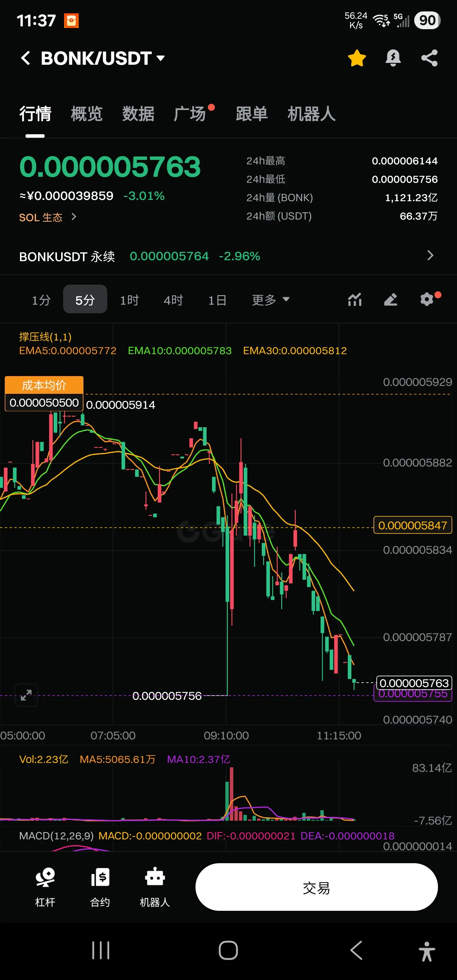457x980 pixels.
Task: Tap the orange notification icon in status bar
Action: tap(71, 21)
